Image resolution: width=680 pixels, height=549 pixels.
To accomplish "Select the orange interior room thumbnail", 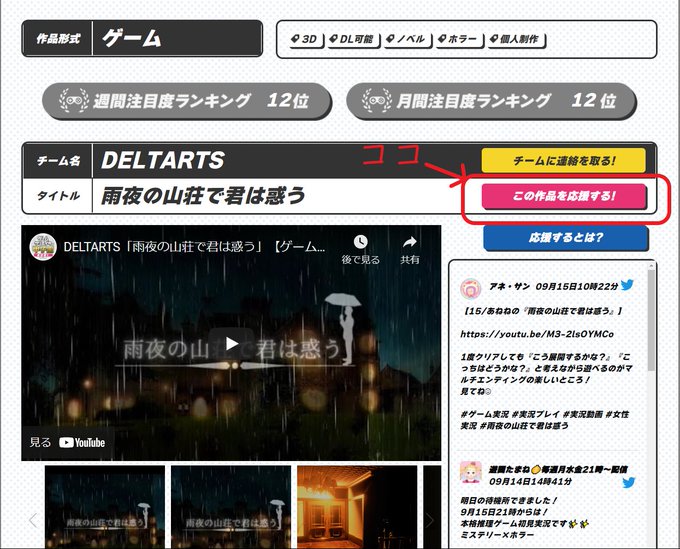I will [357, 507].
